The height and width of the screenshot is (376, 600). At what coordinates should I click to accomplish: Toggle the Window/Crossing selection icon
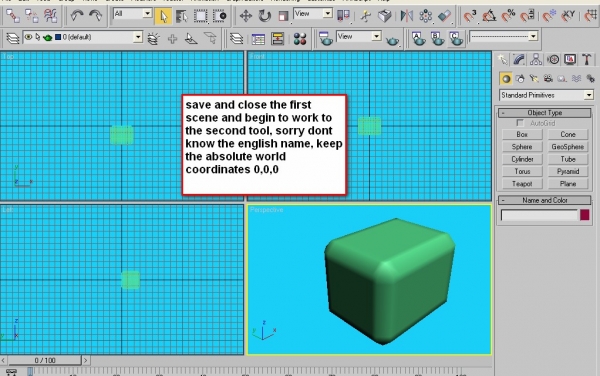219,16
